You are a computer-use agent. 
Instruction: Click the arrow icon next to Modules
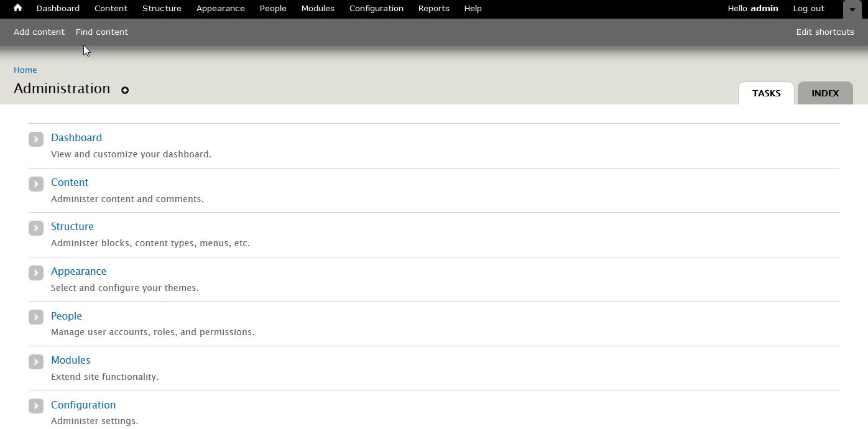pyautogui.click(x=36, y=361)
